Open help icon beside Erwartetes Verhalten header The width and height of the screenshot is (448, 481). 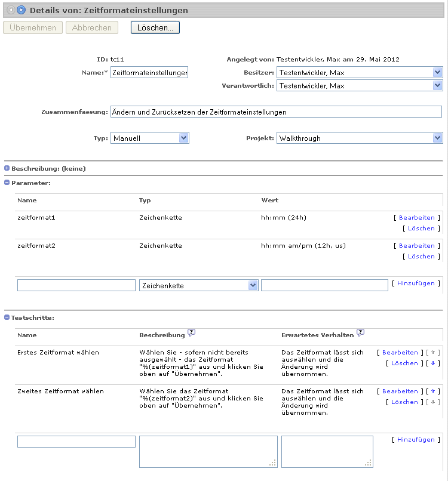point(360,332)
